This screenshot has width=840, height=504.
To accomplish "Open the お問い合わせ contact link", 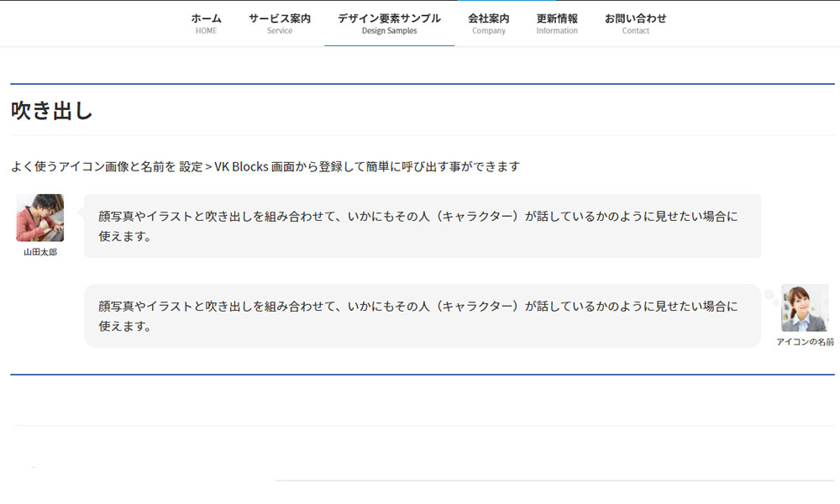I will (635, 24).
